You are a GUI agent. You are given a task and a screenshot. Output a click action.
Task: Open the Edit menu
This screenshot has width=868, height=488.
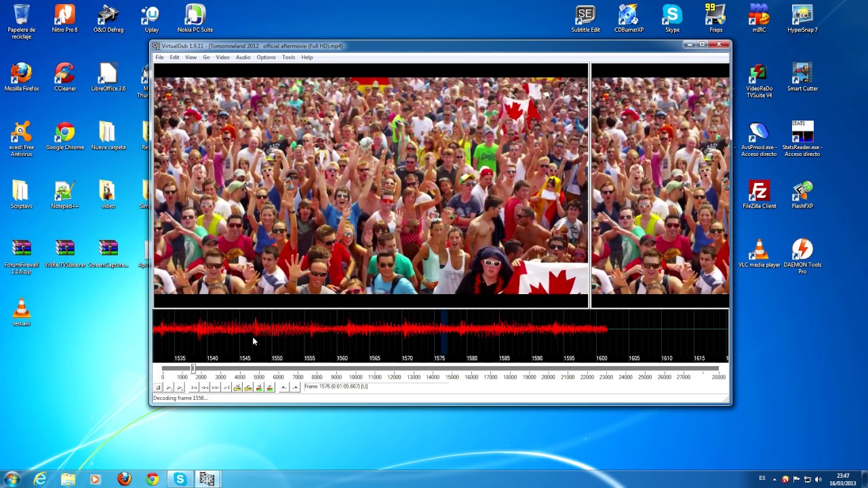(x=174, y=58)
